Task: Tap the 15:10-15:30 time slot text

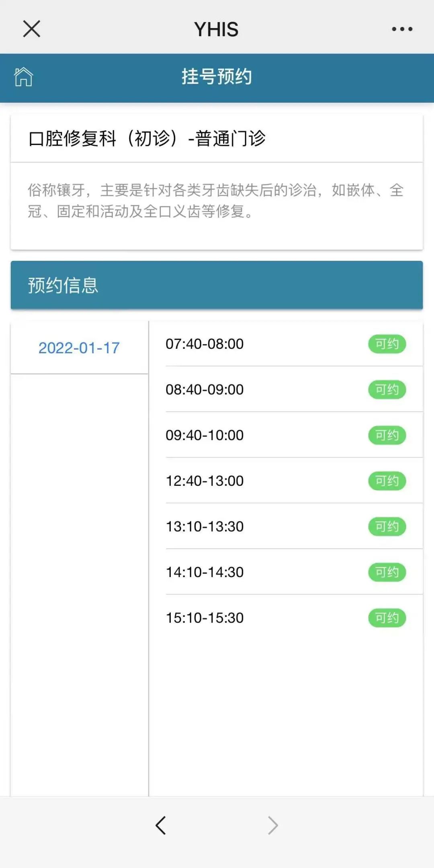Action: pos(205,618)
